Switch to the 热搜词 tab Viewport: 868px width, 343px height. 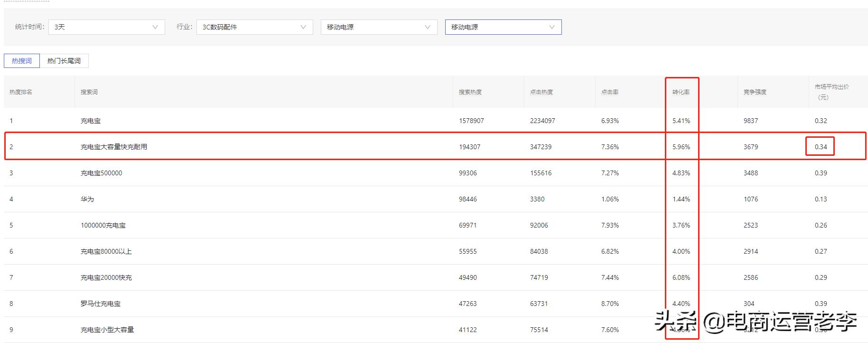22,61
